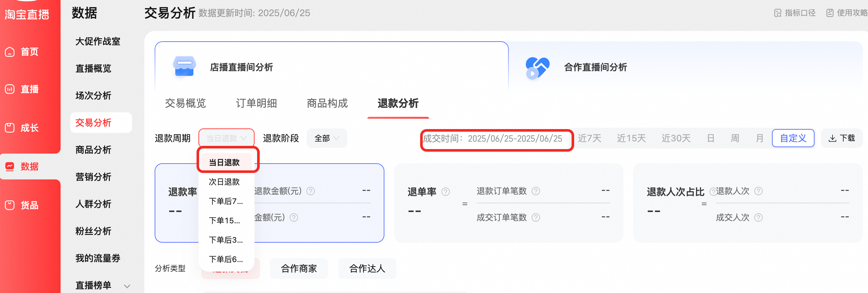The image size is (868, 293).
Task: Switch to the 交易概览 tab
Action: (185, 103)
